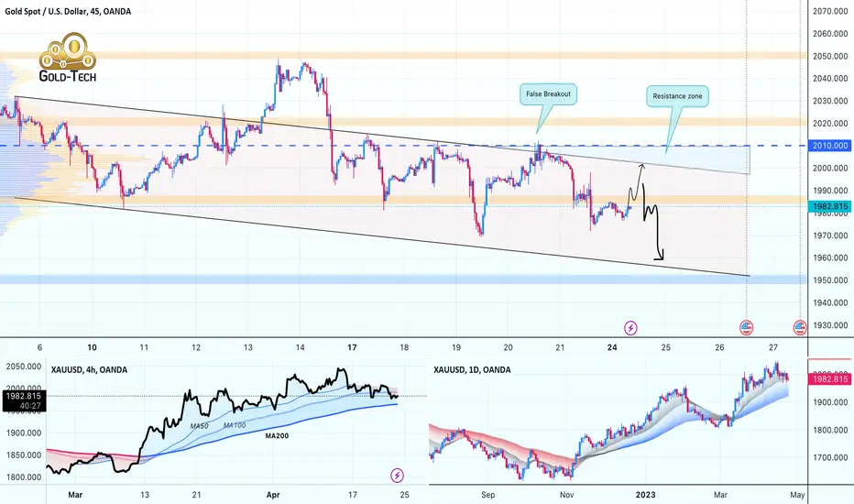This screenshot has height=504, width=854.
Task: Click the 1930.000 price axis value
Action: [x=830, y=325]
